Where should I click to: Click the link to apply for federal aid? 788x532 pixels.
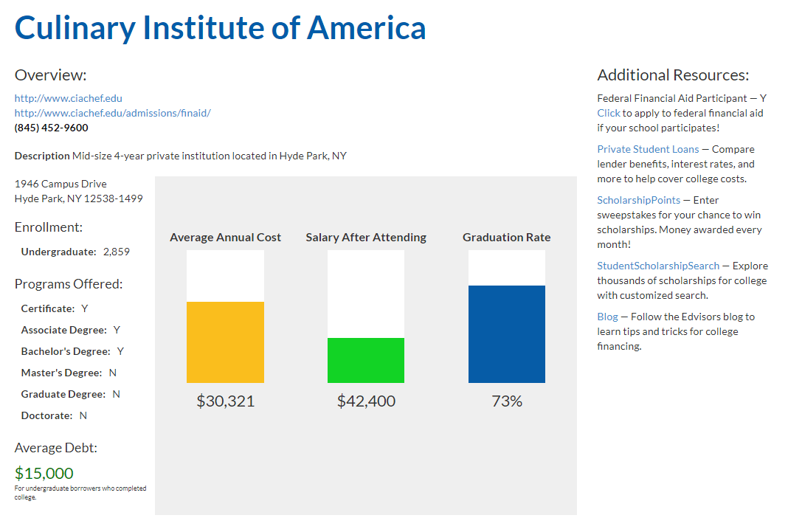pyautogui.click(x=609, y=113)
